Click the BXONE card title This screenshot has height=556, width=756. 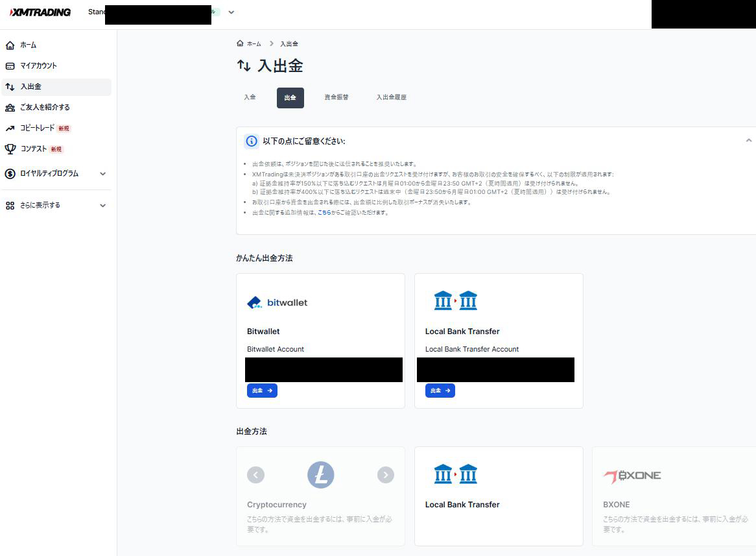point(616,505)
